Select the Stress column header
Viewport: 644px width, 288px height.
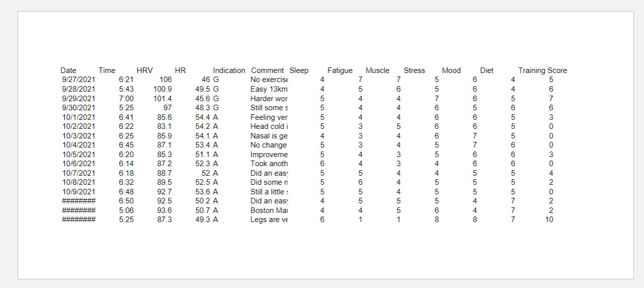[x=414, y=70]
